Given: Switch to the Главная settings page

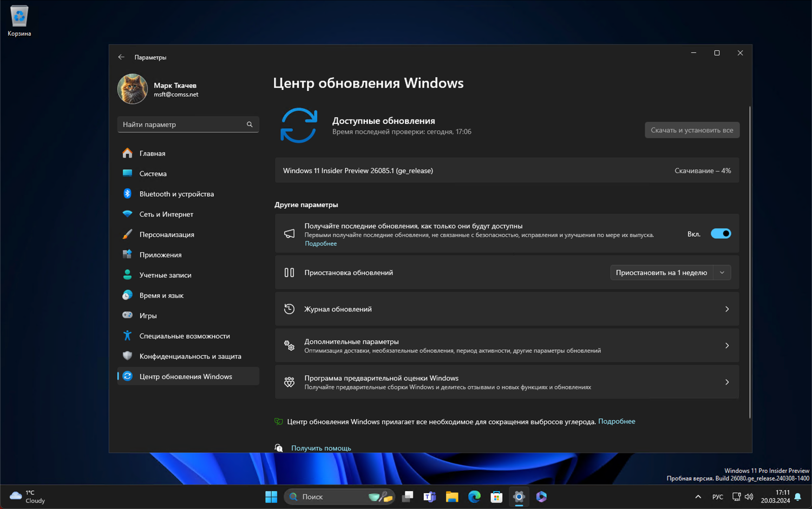Looking at the screenshot, I should coord(152,153).
